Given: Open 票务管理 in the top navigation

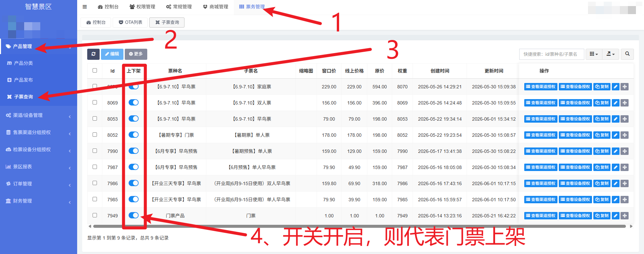Looking at the screenshot, I should [x=252, y=7].
